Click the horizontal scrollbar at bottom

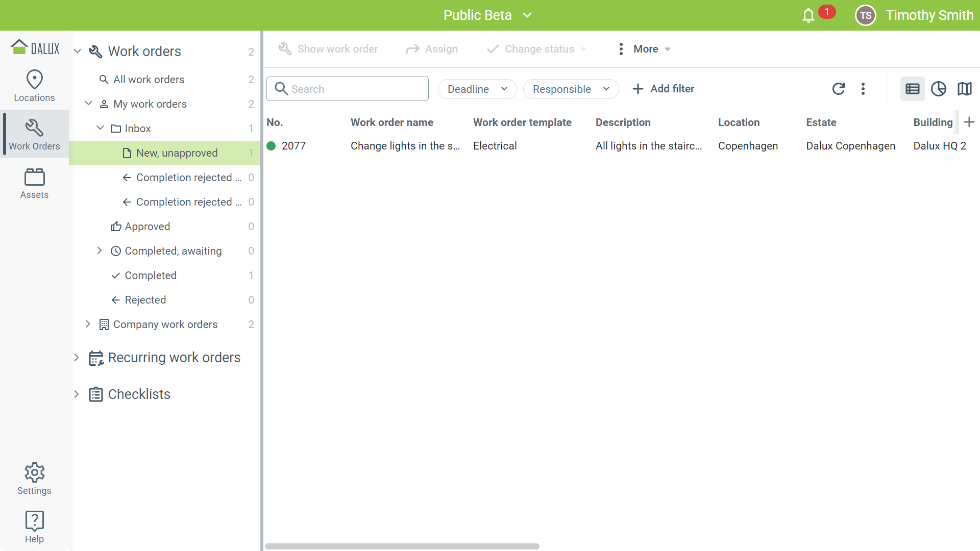tap(402, 546)
